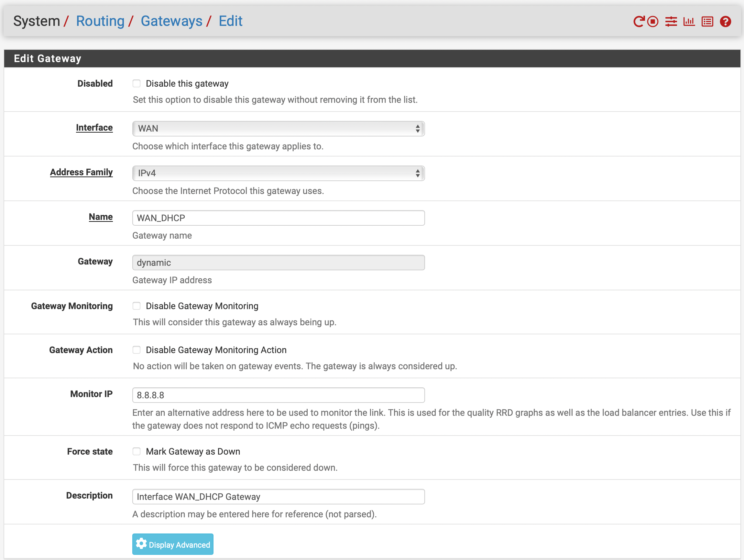Expand the Address Family IPv4 dropdown
The image size is (744, 560).
pos(278,173)
